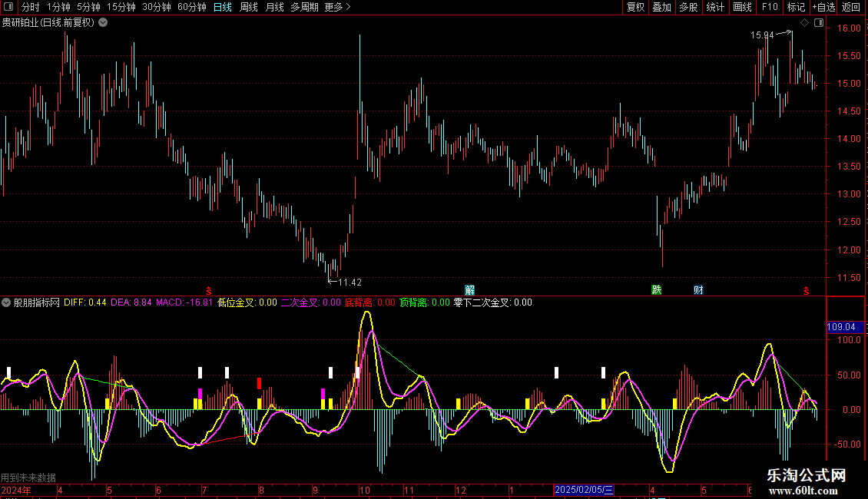Expand the 贵研铂业 chart title dropdown
The width and height of the screenshot is (868, 499).
[x=103, y=23]
